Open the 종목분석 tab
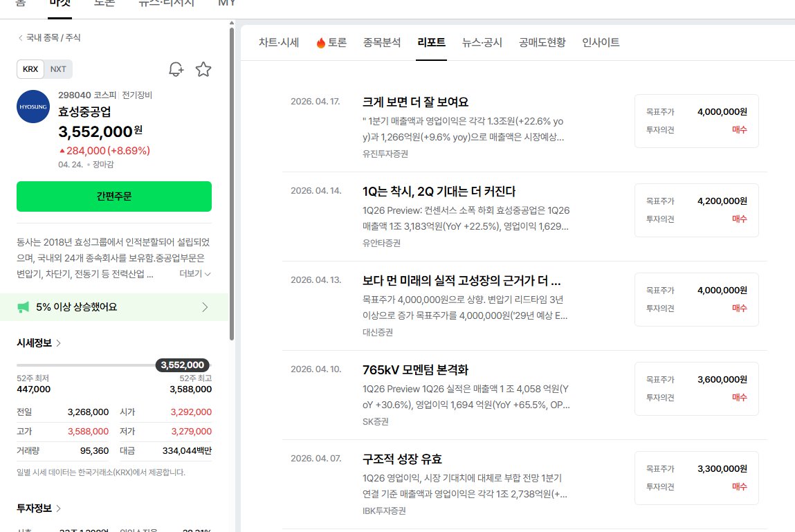The image size is (795, 532). [382, 43]
